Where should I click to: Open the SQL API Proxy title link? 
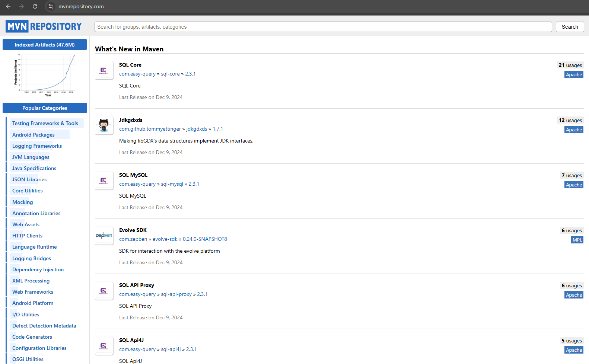137,285
